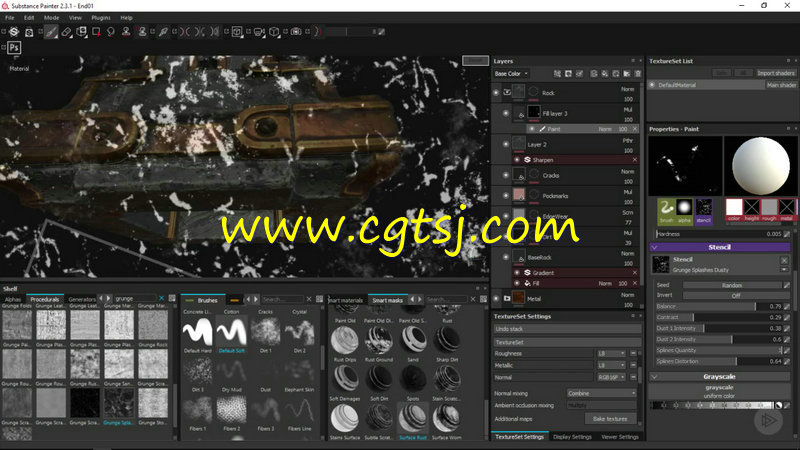The width and height of the screenshot is (800, 450).
Task: Click the grunge search field
Action: click(135, 298)
